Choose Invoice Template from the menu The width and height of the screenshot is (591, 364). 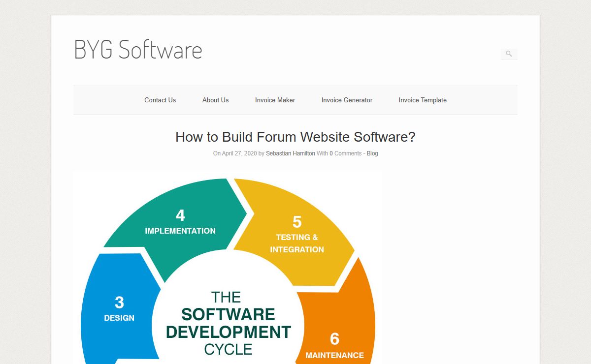[x=423, y=100]
